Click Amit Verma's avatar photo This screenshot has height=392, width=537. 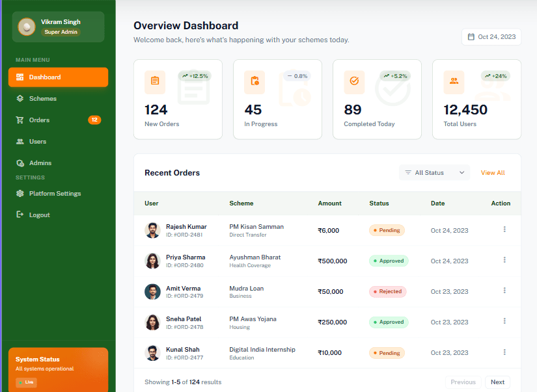pos(152,292)
